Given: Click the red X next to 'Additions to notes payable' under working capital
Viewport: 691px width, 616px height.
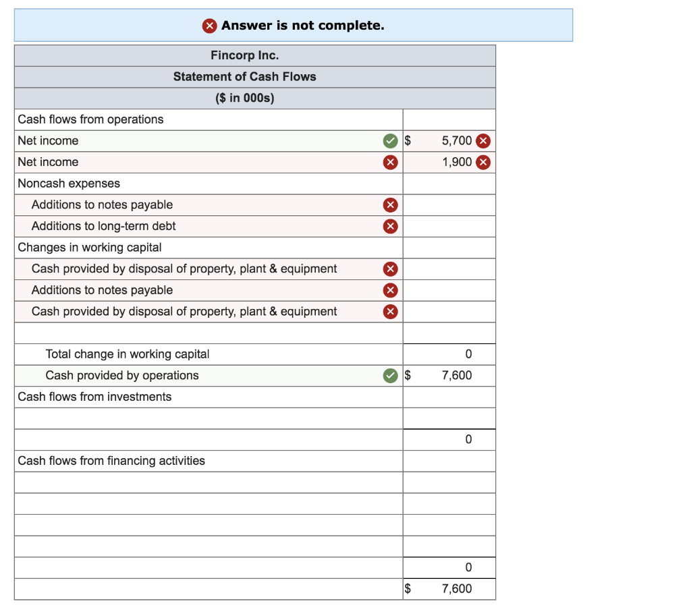Looking at the screenshot, I should pyautogui.click(x=390, y=290).
